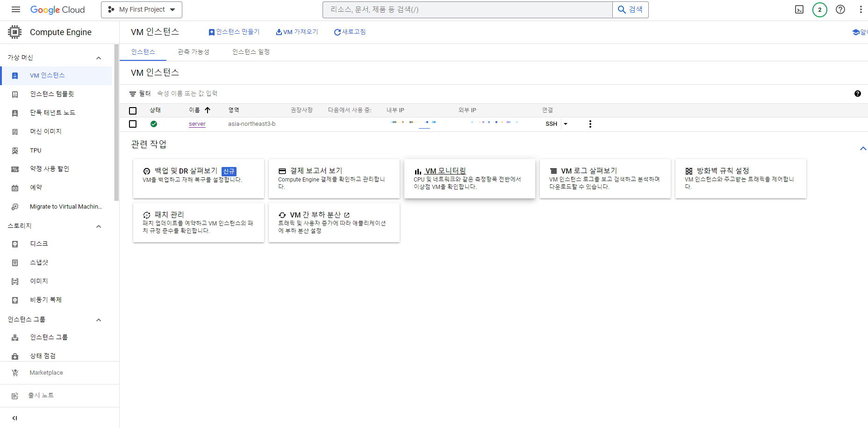The image size is (868, 428).
Task: Click 인스턴스 만들기 button
Action: point(234,32)
